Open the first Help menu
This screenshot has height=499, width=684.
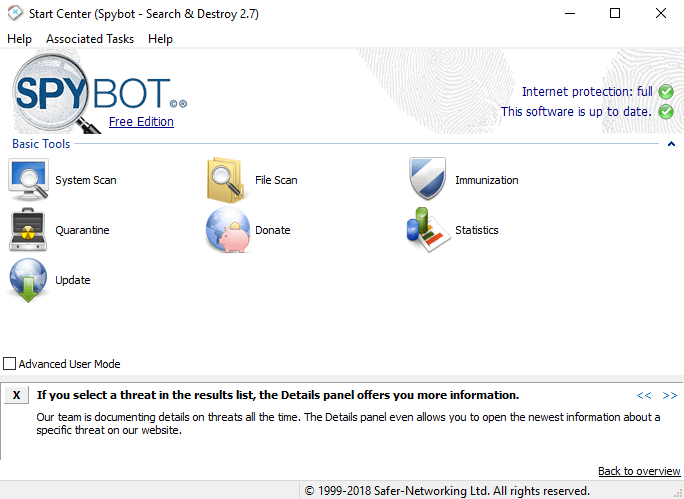(x=19, y=39)
